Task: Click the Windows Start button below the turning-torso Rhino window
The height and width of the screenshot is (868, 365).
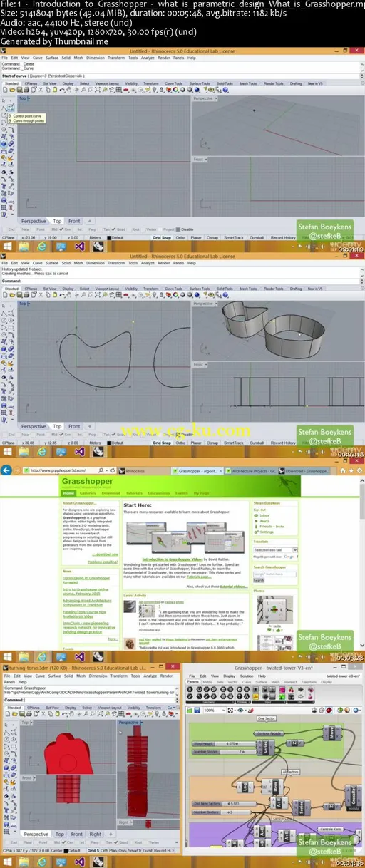Action: [x=8, y=861]
